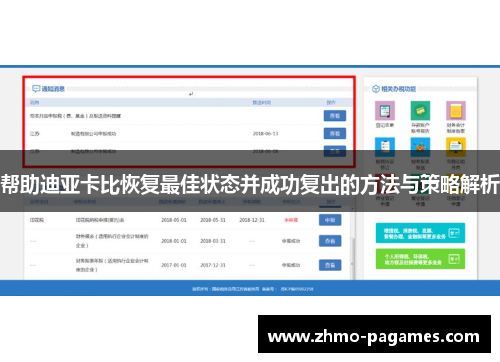Select end date 2018-03-31

(213, 241)
